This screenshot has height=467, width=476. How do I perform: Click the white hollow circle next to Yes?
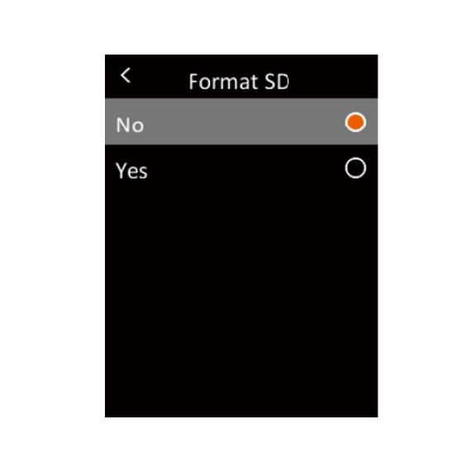(355, 168)
